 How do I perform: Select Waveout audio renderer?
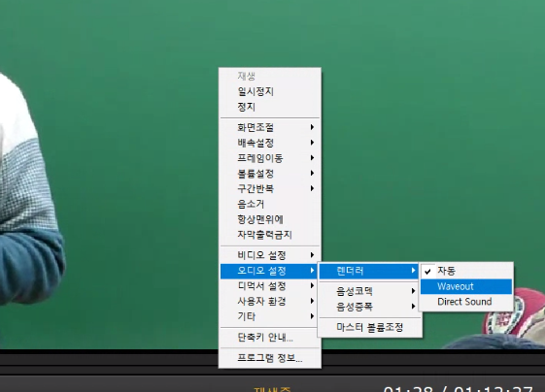(465, 286)
